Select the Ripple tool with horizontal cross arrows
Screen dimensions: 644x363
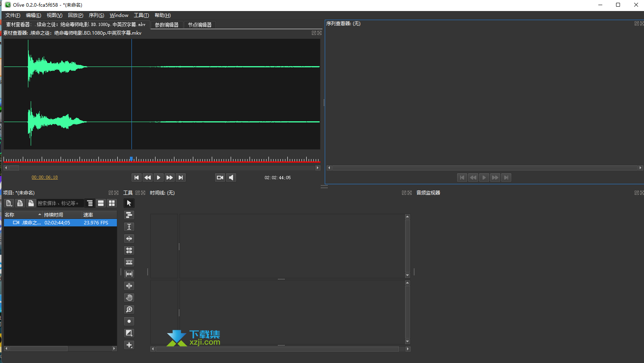pos(129,239)
